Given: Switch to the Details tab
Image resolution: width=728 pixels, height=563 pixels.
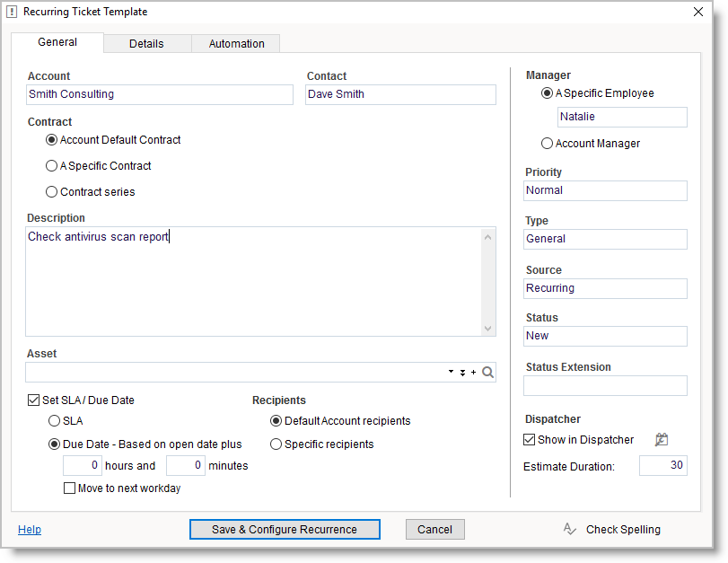Looking at the screenshot, I should point(146,44).
